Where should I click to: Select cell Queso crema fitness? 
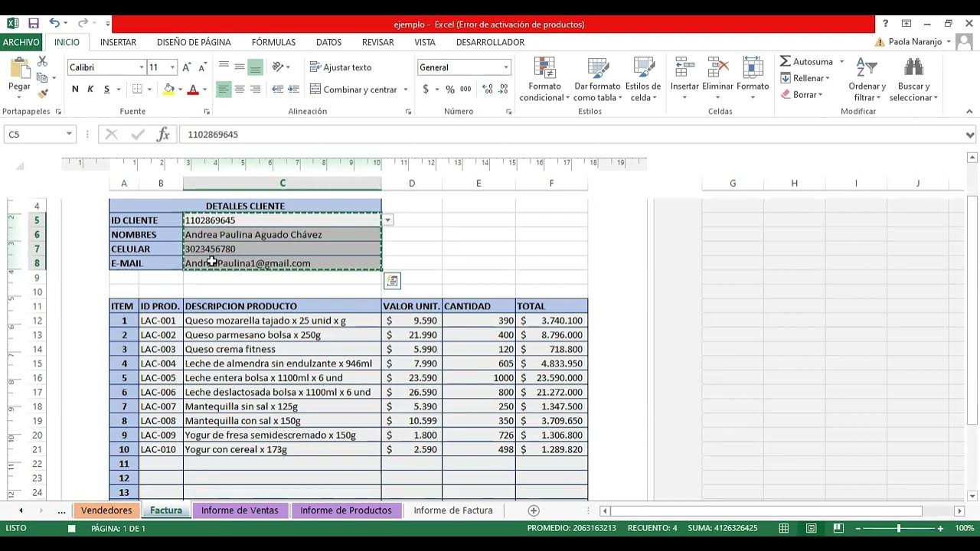282,349
